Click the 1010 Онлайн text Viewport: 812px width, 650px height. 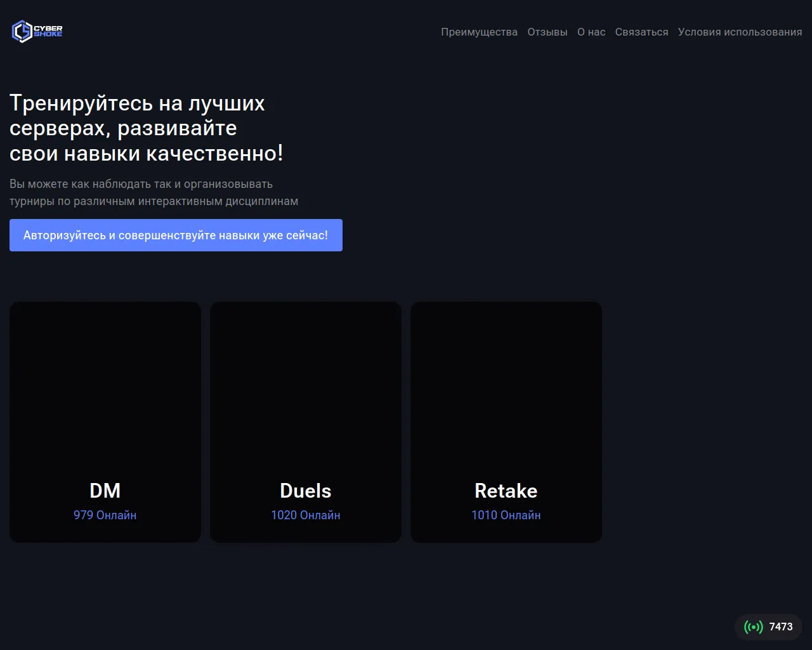tap(506, 515)
